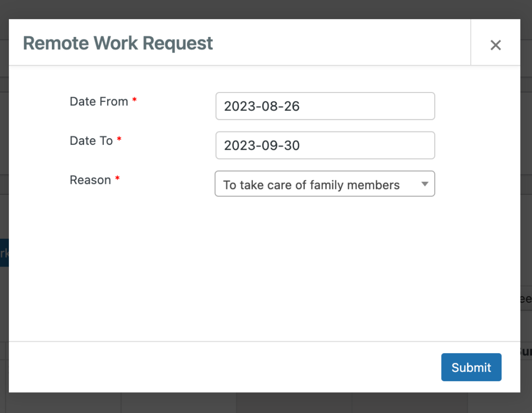Click the Date To label text
Viewport: 532px width, 413px height.
91,141
